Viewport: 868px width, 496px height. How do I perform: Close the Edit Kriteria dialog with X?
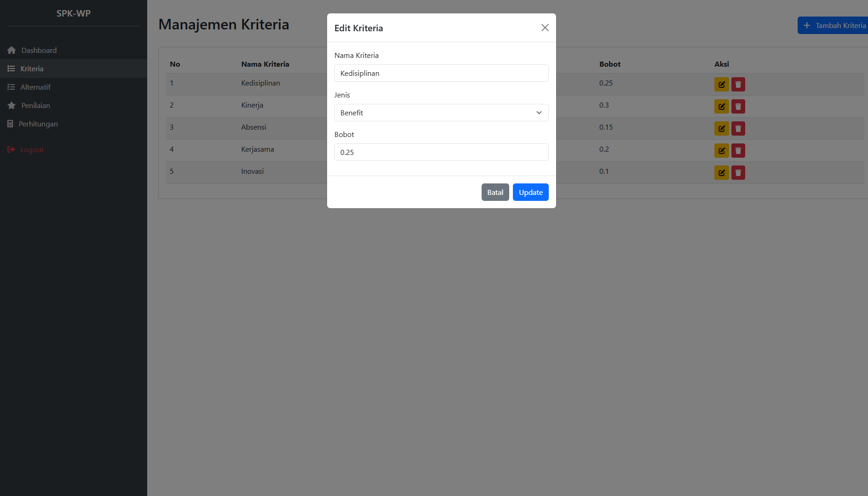coord(545,28)
